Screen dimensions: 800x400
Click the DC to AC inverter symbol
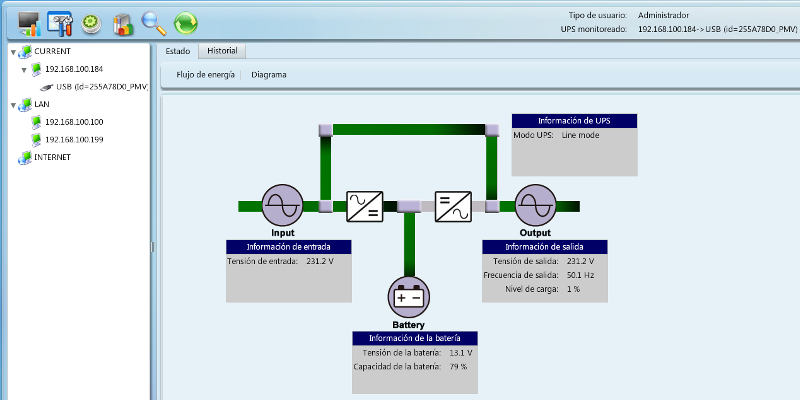pyautogui.click(x=453, y=206)
